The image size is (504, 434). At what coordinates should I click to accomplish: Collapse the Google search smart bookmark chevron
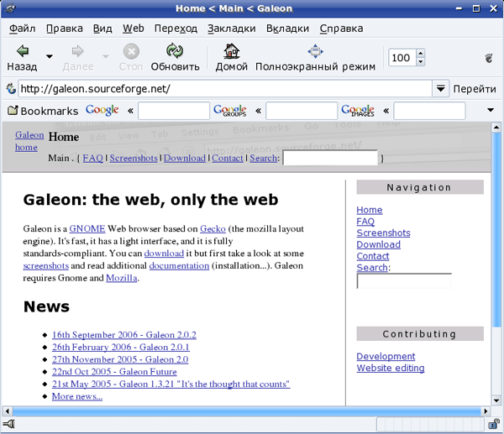tap(130, 111)
